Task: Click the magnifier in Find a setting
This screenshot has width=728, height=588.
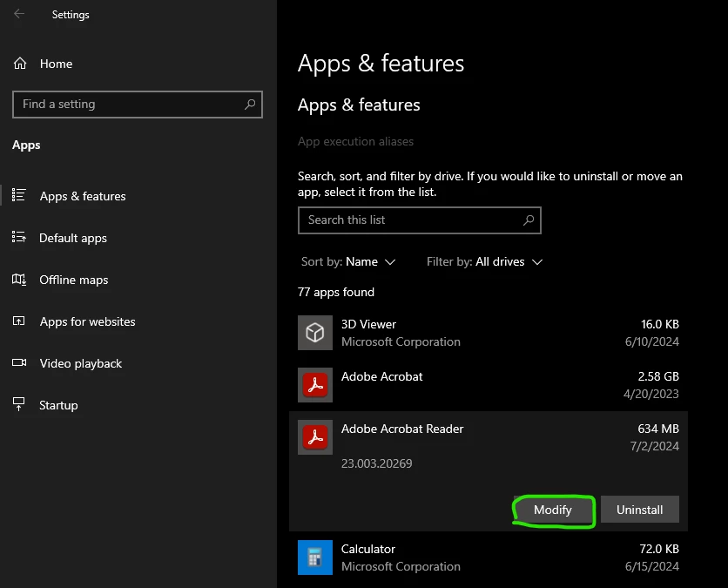Action: coord(250,104)
